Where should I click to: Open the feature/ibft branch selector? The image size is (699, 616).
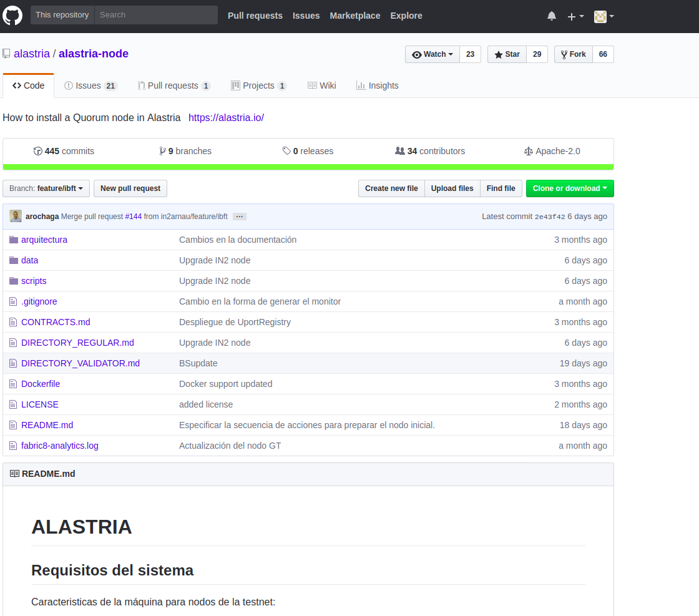(x=46, y=188)
